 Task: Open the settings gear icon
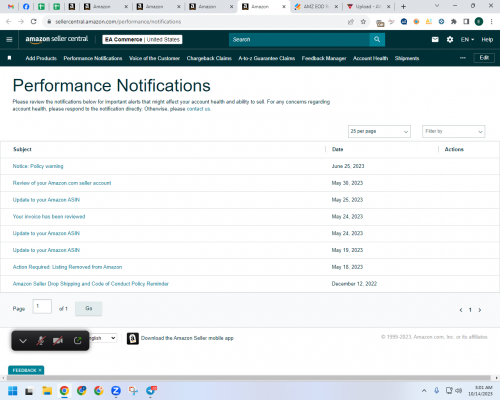(450, 40)
